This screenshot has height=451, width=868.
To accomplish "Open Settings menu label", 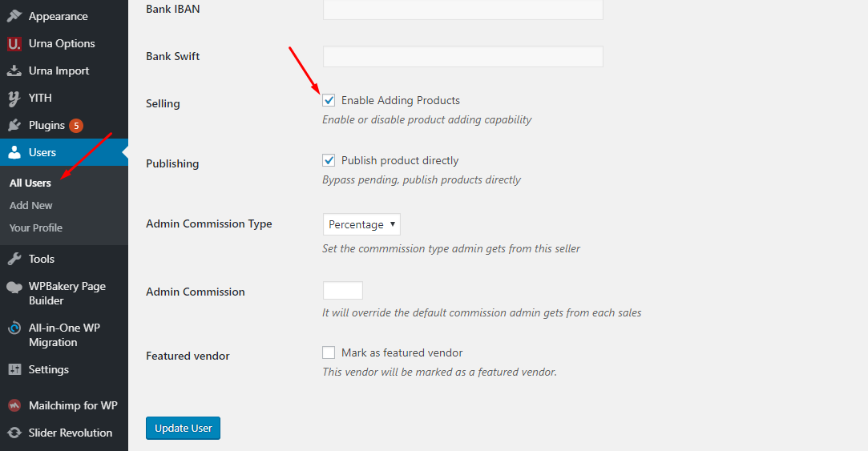I will (x=49, y=369).
